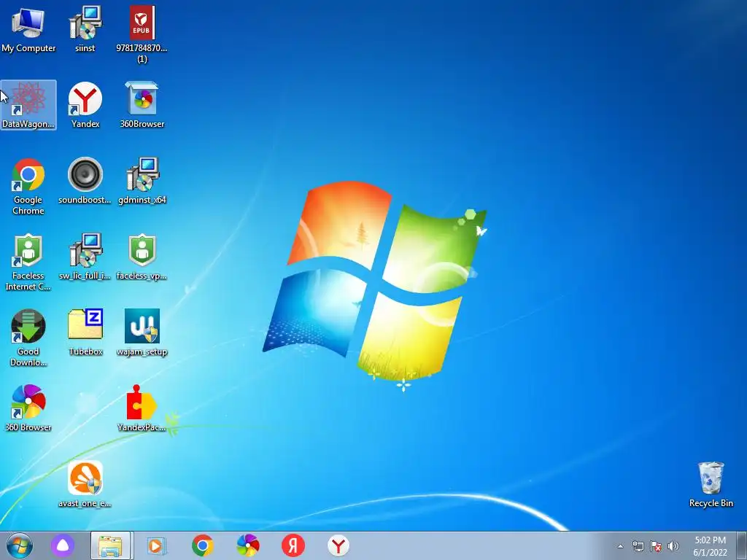
Task: Launch Windows Media Player from taskbar
Action: tap(156, 545)
